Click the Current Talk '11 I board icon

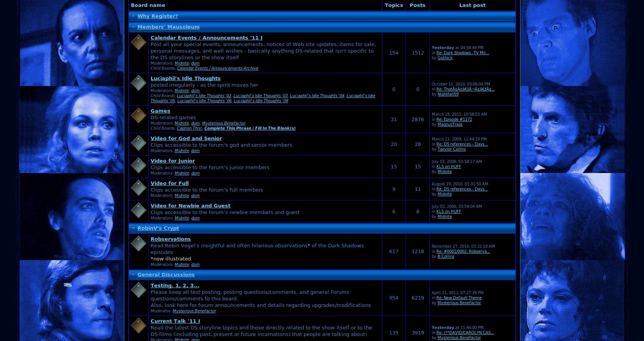click(138, 326)
